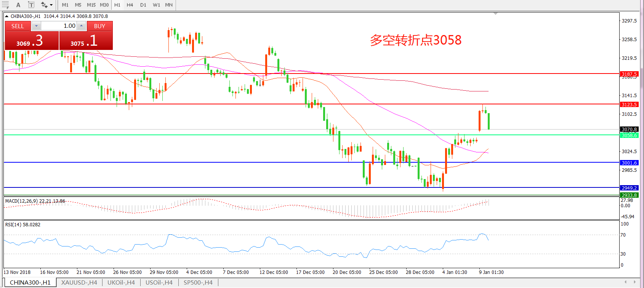The image size is (644, 288).
Task: Open the SP500-,H4 chart tab
Action: (198, 283)
